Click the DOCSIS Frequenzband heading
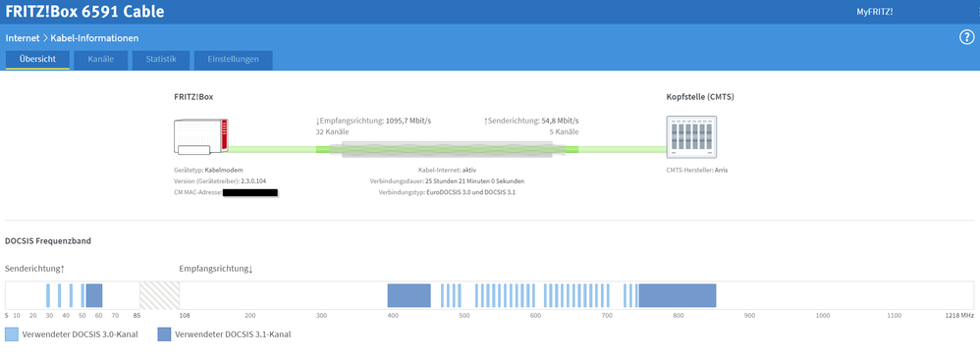 point(48,241)
